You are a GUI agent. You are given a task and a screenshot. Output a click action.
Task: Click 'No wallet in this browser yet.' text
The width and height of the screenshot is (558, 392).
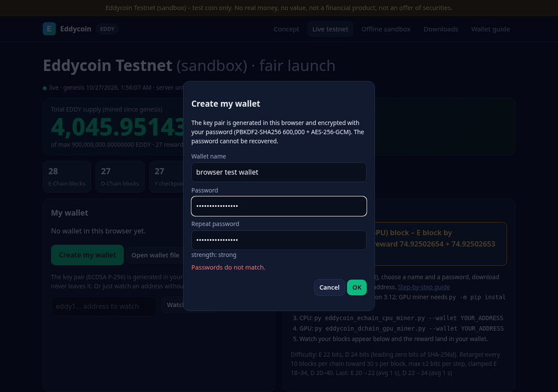(x=98, y=231)
